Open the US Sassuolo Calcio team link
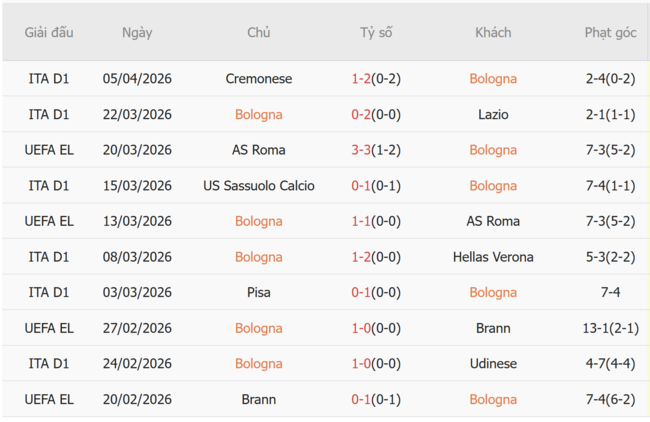This screenshot has width=650, height=422. coord(259,186)
